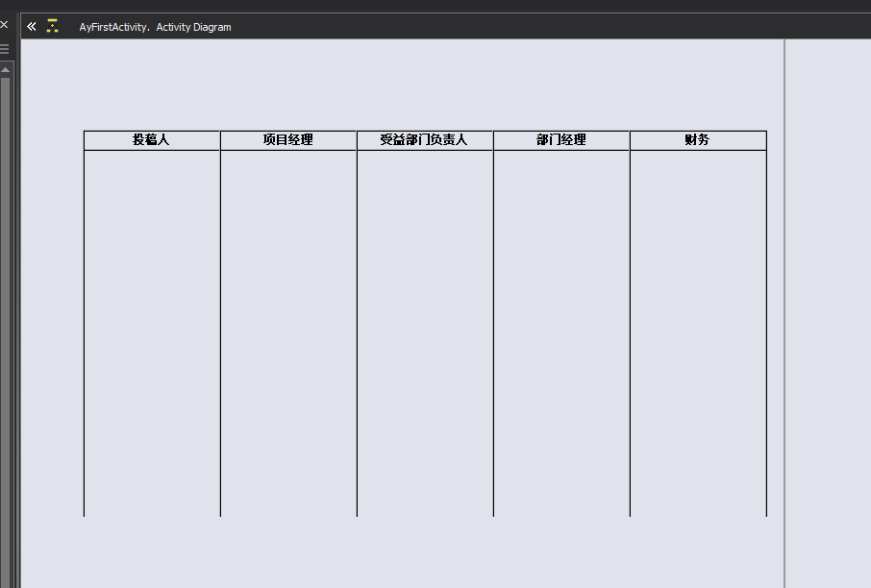Select the 部门经理 swimlane header
871x588 pixels.
(x=560, y=139)
